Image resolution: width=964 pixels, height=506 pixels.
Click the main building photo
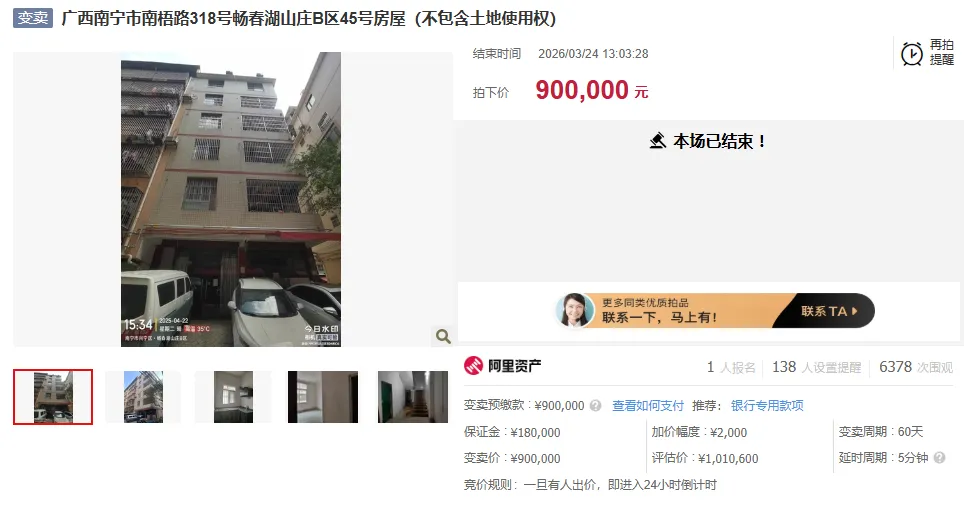pos(231,199)
